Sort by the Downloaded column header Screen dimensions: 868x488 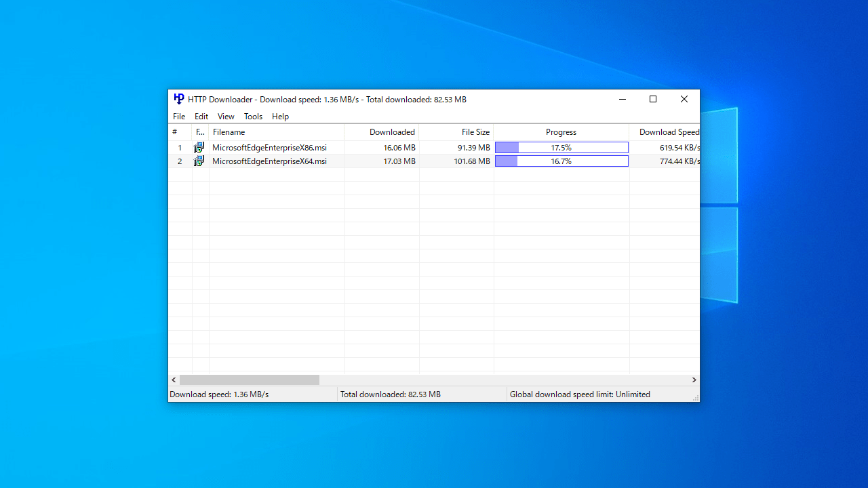point(382,132)
